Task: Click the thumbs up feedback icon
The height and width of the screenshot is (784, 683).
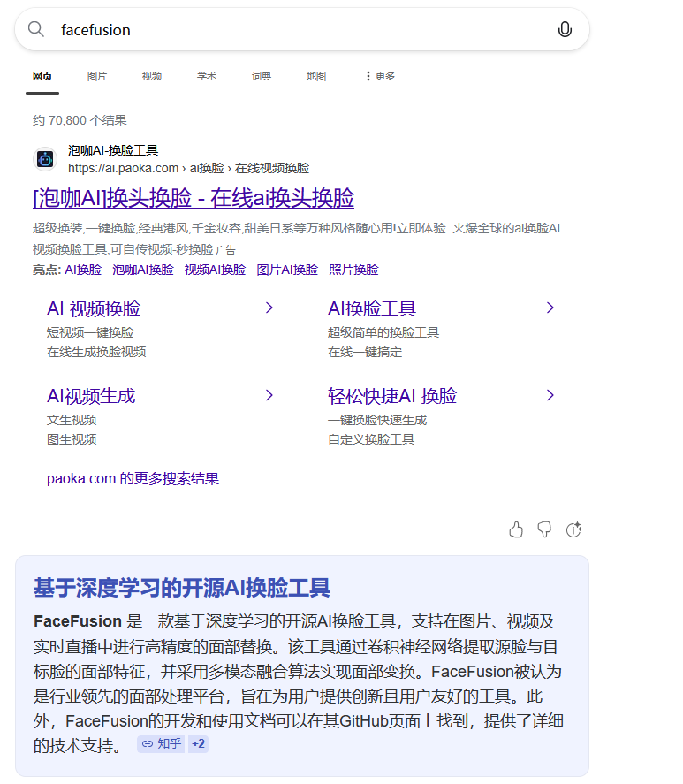Action: point(516,529)
